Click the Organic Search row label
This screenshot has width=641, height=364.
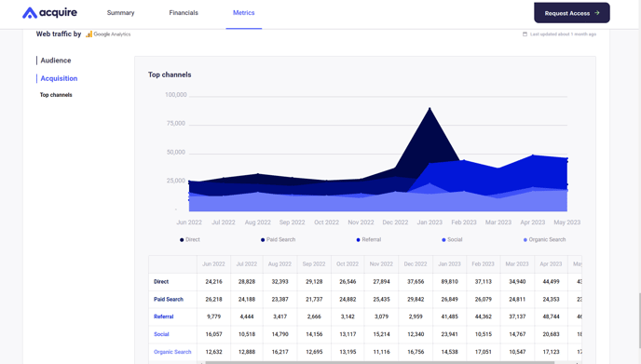point(172,352)
